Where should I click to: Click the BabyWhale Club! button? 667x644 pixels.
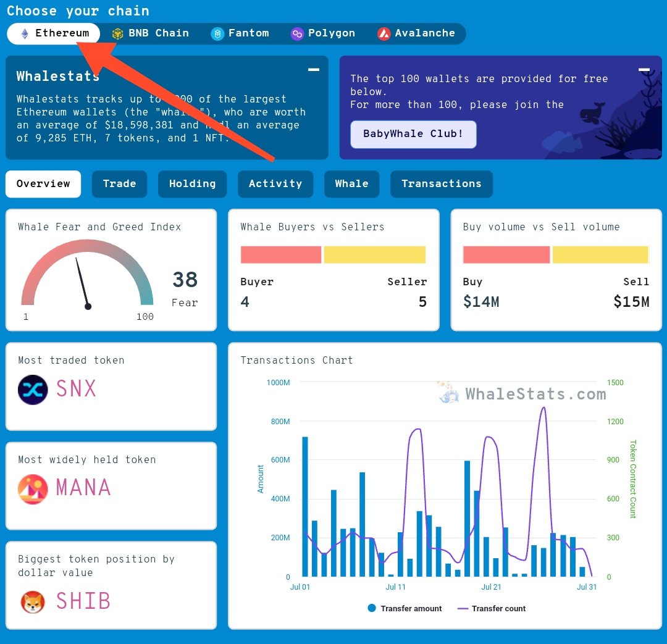(x=413, y=135)
